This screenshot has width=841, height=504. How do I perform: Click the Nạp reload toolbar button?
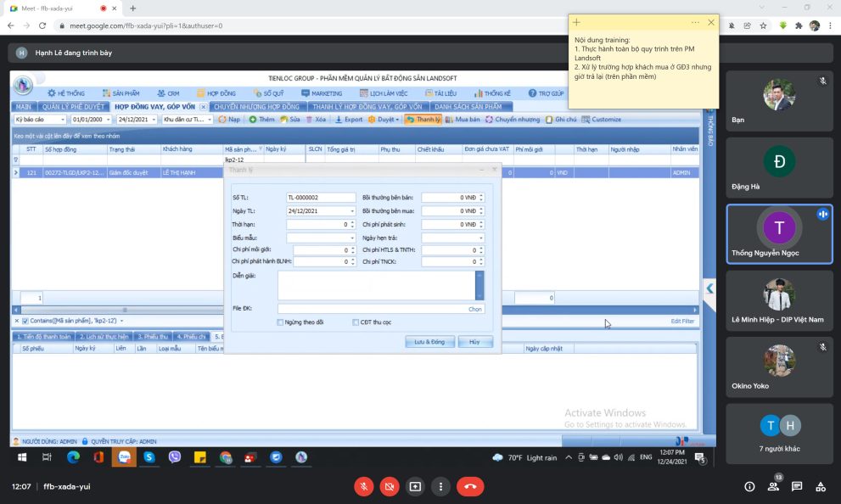tap(229, 119)
